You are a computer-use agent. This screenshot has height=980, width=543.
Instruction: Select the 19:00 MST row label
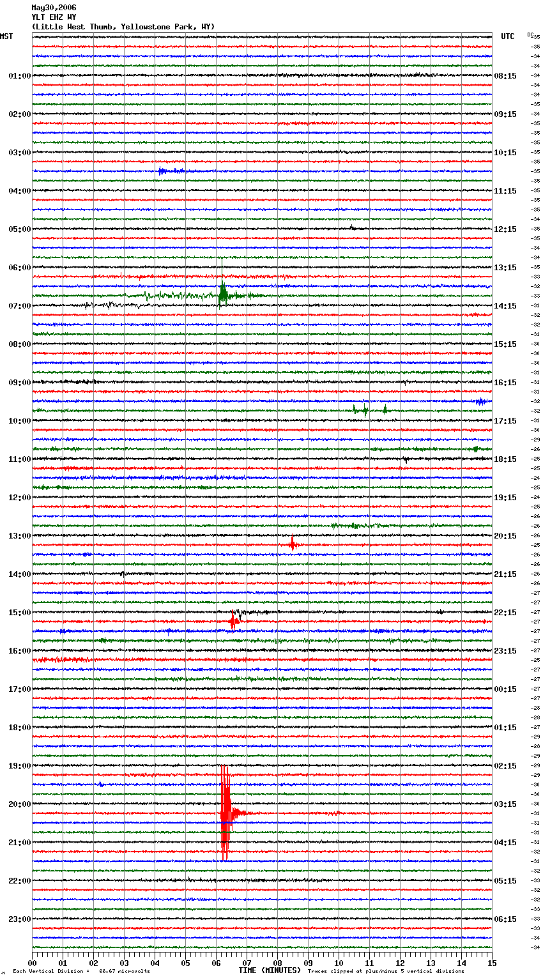point(19,766)
